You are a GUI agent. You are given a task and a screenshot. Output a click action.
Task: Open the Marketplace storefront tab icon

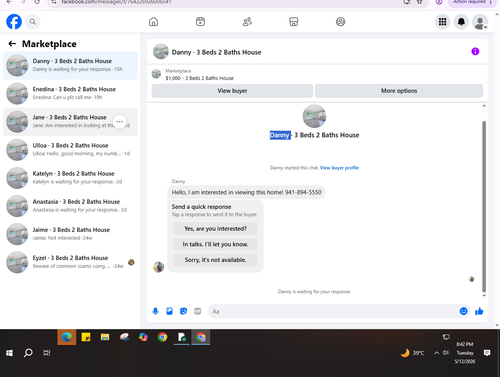click(x=294, y=22)
